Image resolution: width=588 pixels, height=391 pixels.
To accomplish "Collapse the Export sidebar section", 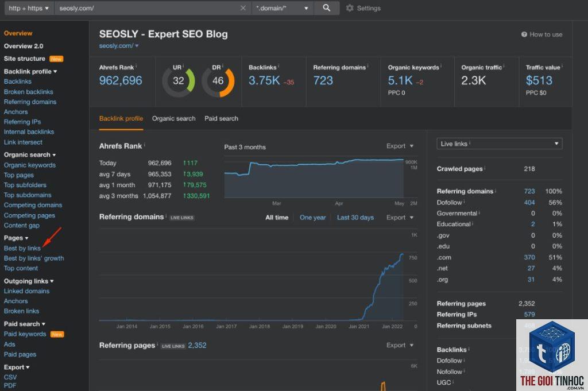I will click(x=17, y=367).
